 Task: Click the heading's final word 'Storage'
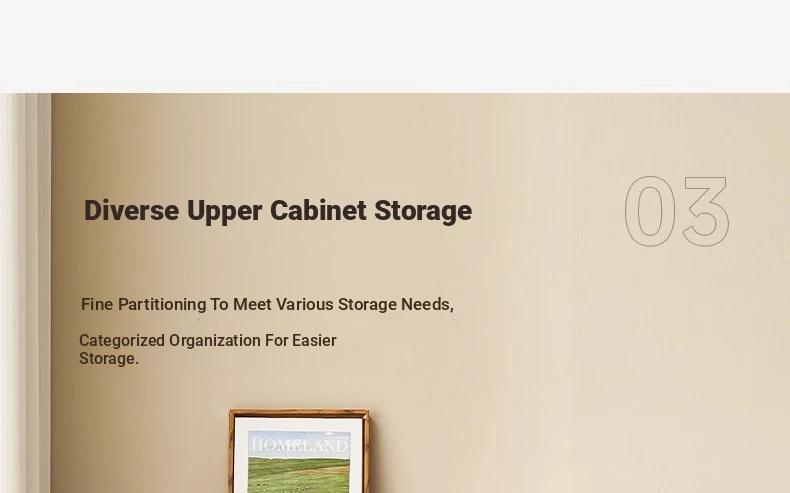click(423, 212)
